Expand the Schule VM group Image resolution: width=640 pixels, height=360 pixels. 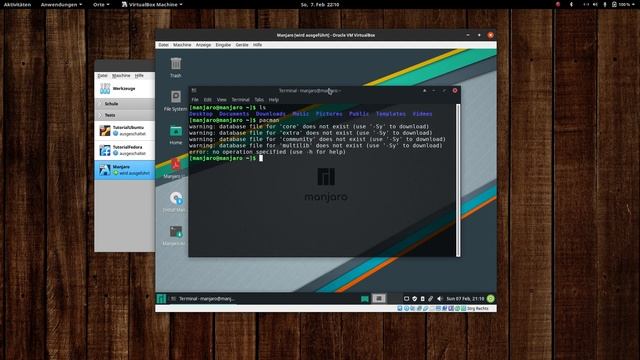(100, 104)
